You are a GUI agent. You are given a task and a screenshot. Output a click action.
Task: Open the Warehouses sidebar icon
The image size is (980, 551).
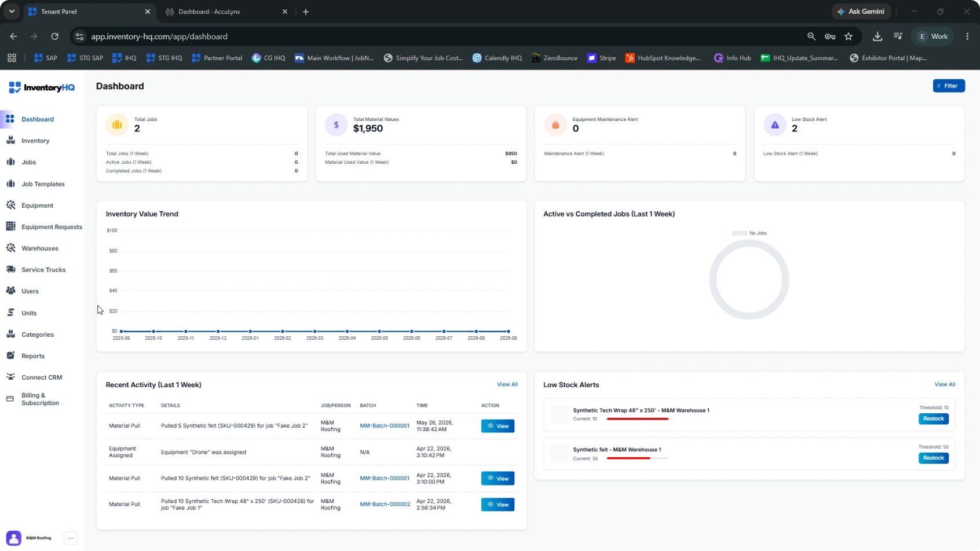[10, 248]
